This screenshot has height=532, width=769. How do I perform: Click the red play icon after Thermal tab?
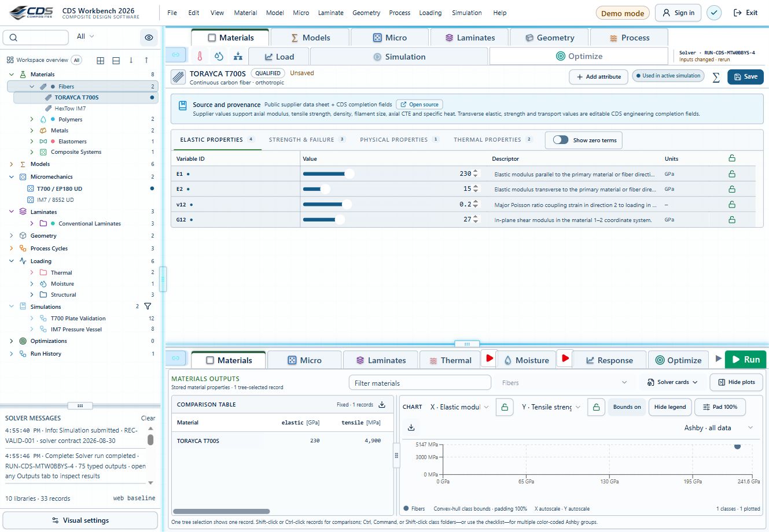(x=489, y=359)
